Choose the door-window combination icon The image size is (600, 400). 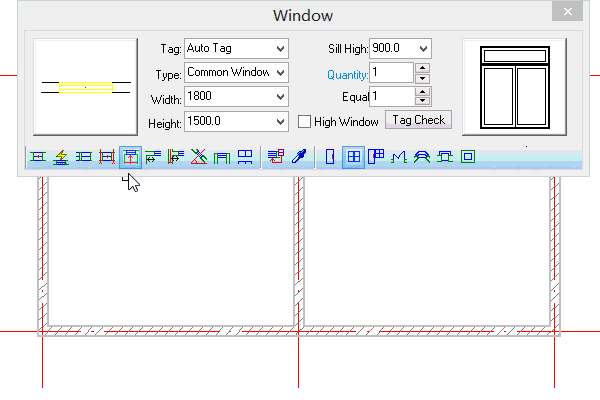(x=376, y=157)
